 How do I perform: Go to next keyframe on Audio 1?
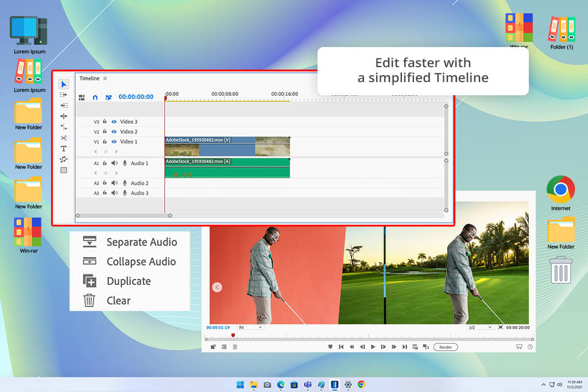coord(116,173)
